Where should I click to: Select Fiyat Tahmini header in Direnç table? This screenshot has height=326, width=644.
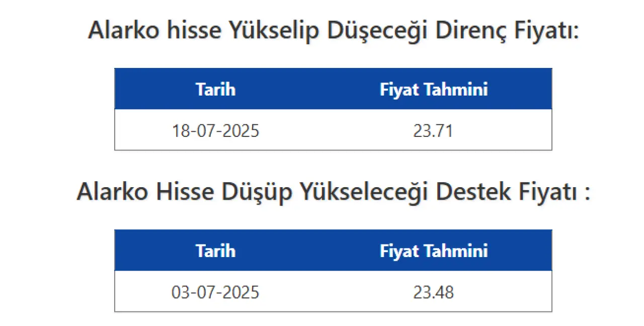434,90
